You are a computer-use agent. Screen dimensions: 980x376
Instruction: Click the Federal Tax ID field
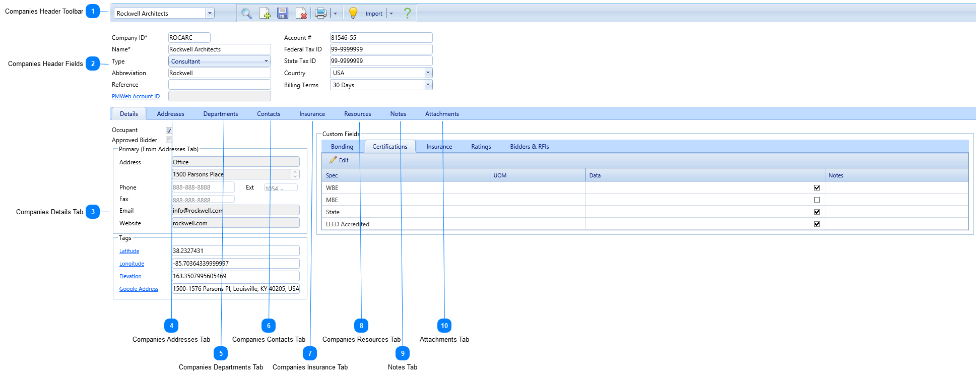(381, 49)
